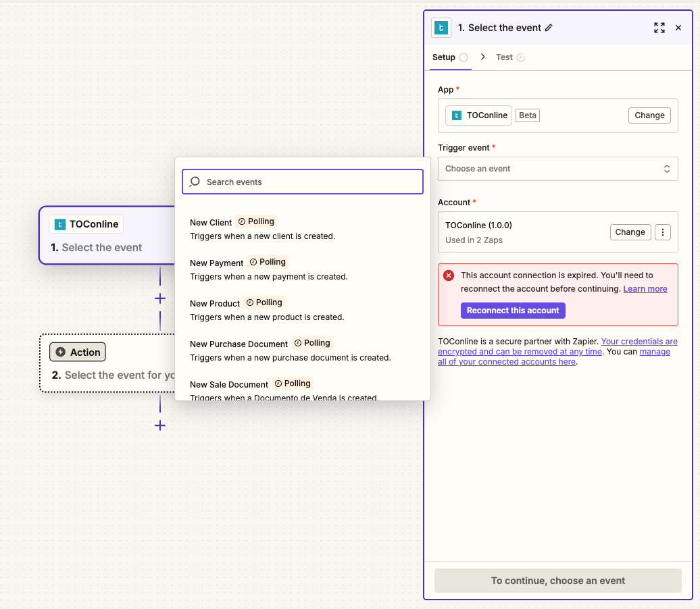Select the New Purchase Document event
Viewport: 700px width, 609px height.
point(302,350)
